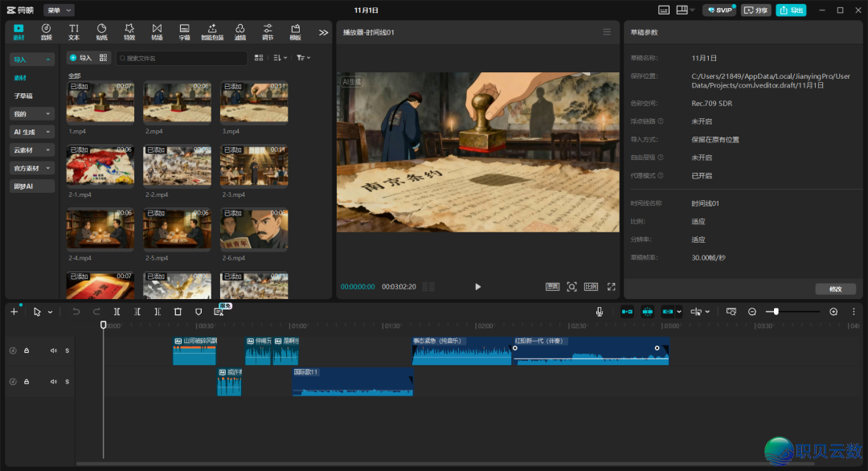Viewport: 868px width, 471px height.
Task: Toggle main track magnet snapping button
Action: click(627, 312)
